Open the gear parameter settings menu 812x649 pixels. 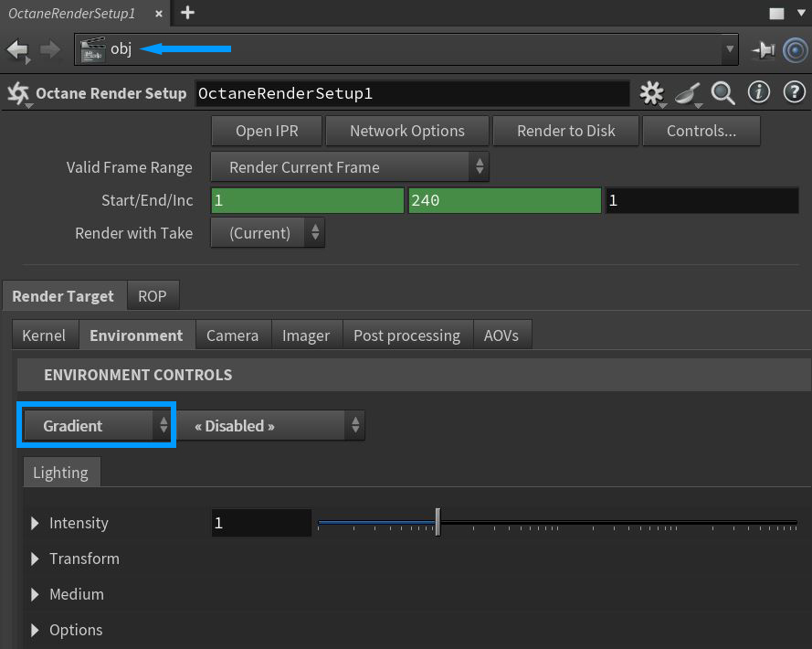pyautogui.click(x=651, y=93)
